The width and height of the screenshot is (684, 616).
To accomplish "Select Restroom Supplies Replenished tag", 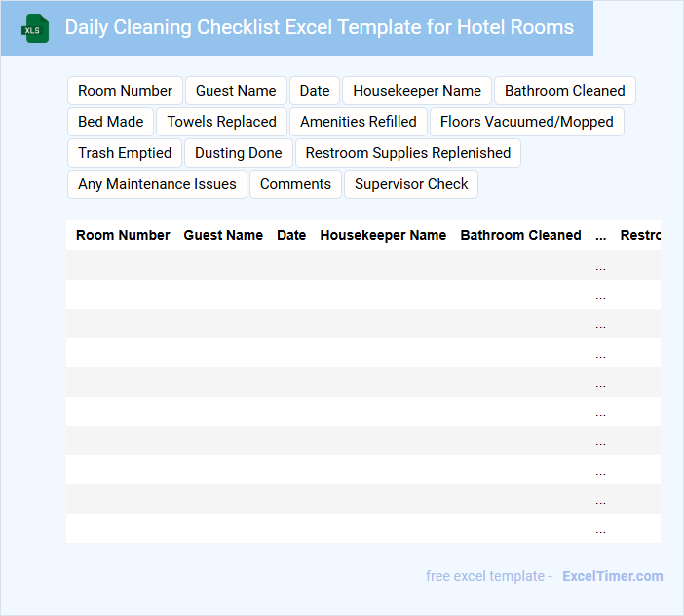I will point(407,153).
